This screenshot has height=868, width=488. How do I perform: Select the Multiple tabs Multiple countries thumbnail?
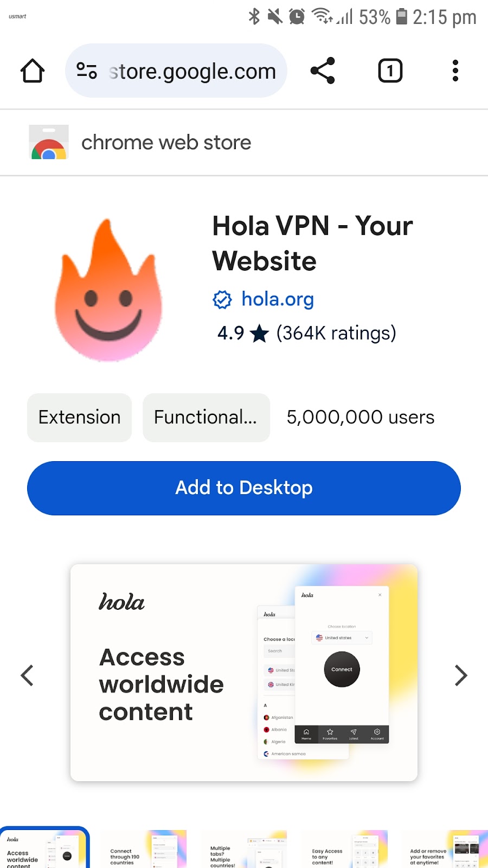coord(243,849)
